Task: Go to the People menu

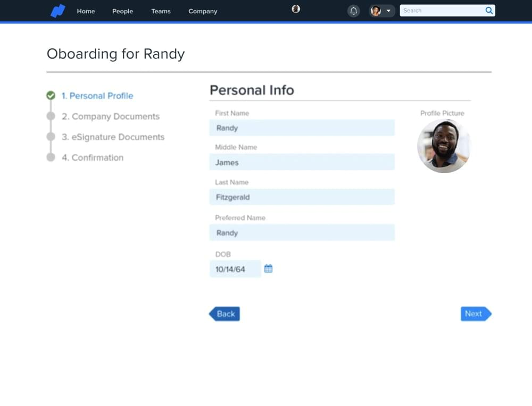Action: 122,11
